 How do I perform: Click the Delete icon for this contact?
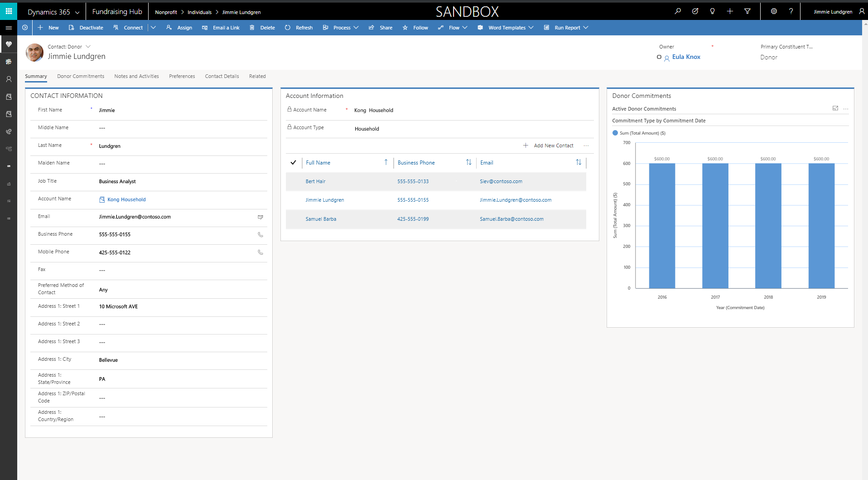[x=252, y=28]
